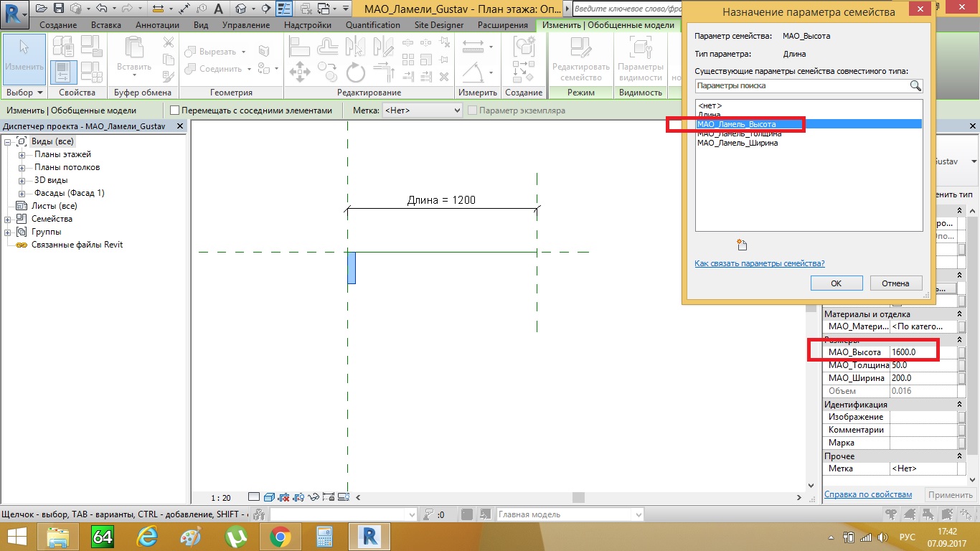Click the Move tool four-arrow icon
Viewport: 980px width, 551px height.
[299, 72]
